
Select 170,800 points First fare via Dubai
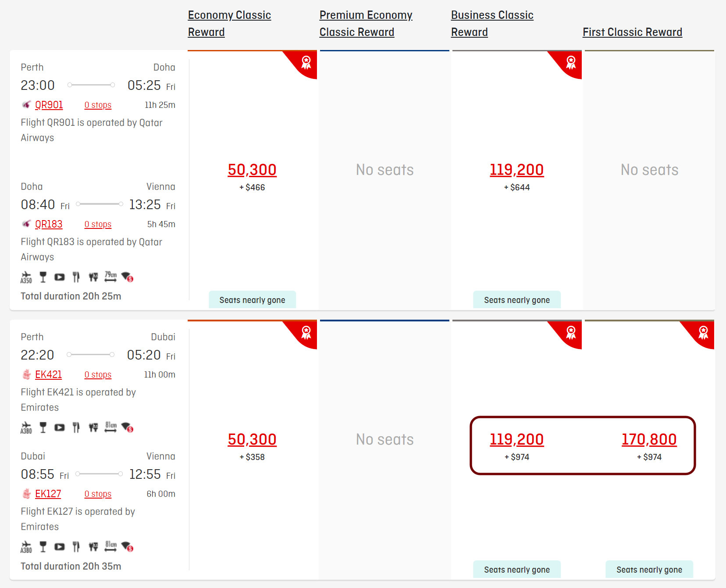649,439
